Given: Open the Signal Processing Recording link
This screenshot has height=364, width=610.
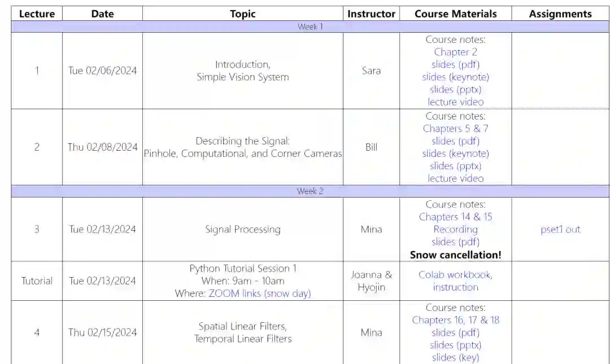Looking at the screenshot, I should click(455, 229).
